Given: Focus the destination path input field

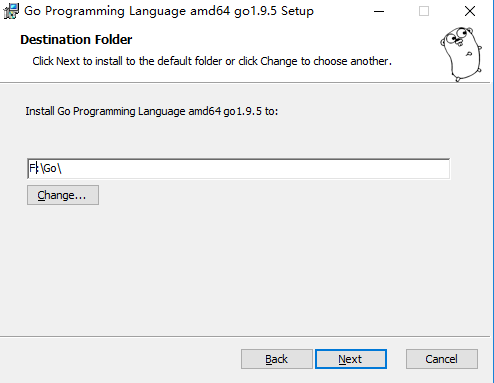Looking at the screenshot, I should [x=238, y=169].
